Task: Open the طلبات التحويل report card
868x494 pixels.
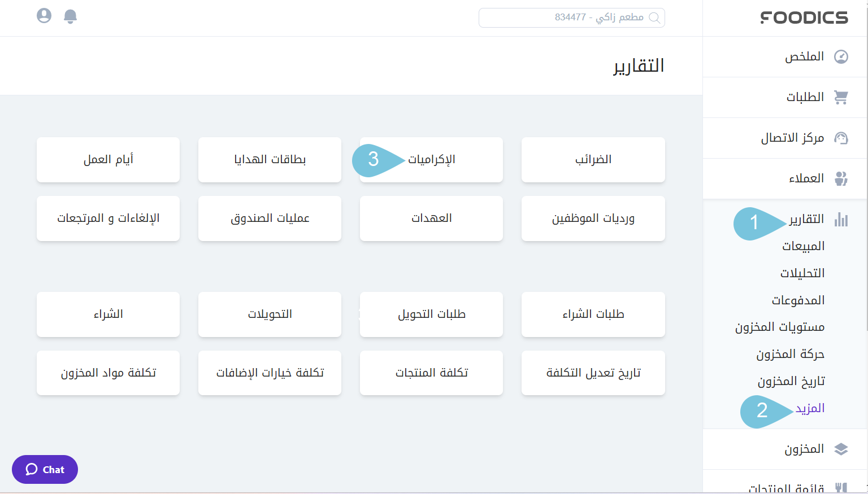Action: (432, 314)
